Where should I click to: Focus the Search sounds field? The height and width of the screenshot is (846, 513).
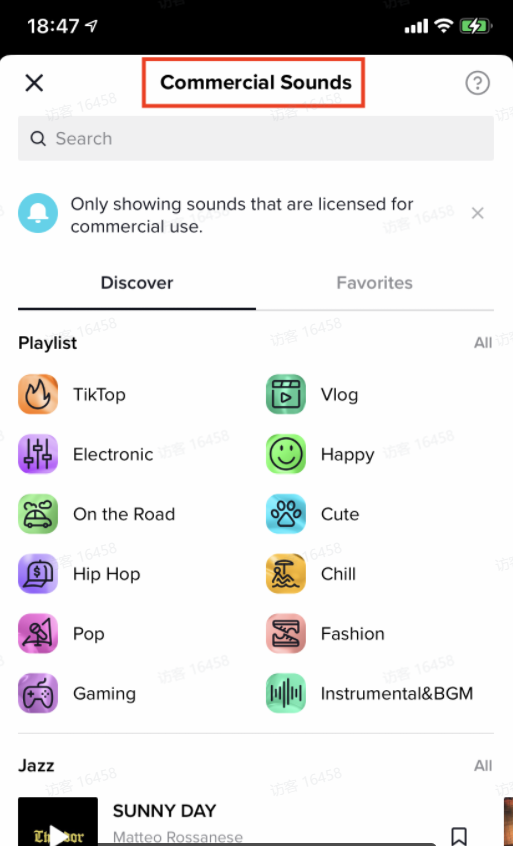(256, 139)
